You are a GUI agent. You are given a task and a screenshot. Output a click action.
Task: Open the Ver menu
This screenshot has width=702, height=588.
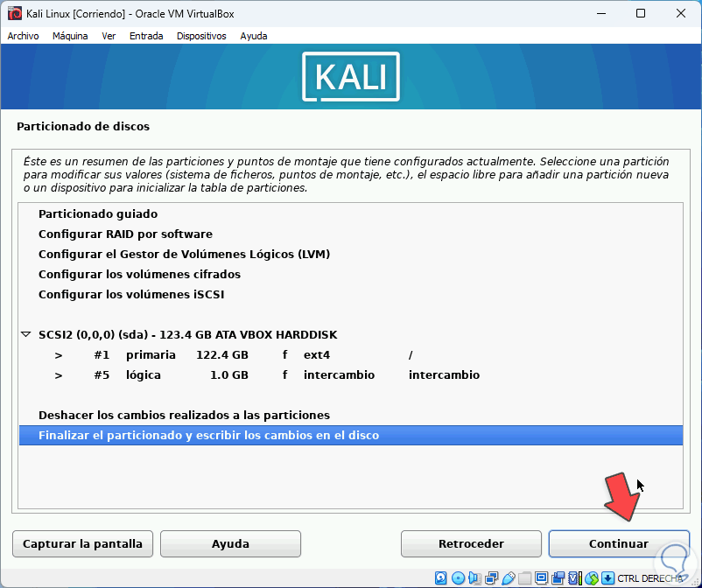pos(109,36)
